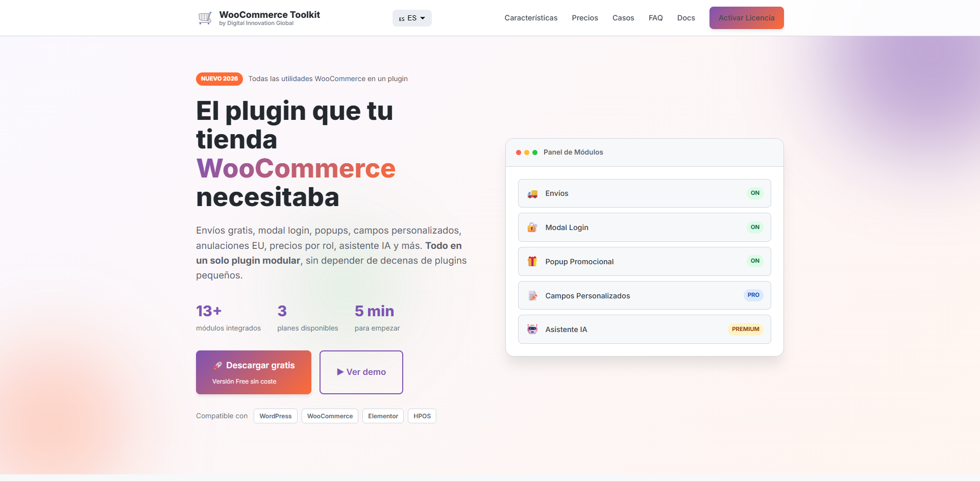Select the Campos Personalizados module label

coord(587,296)
